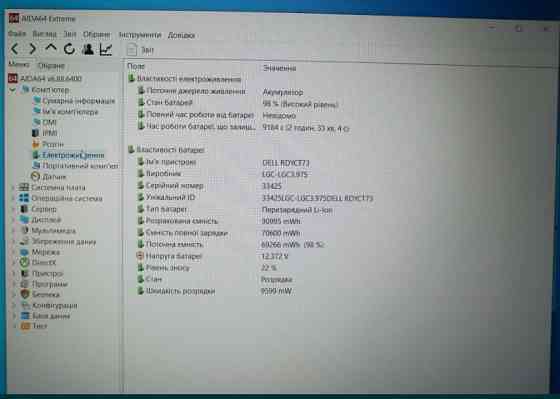Click the Ім'я комп'ютера icon in tree
This screenshot has height=399, width=560.
point(37,111)
